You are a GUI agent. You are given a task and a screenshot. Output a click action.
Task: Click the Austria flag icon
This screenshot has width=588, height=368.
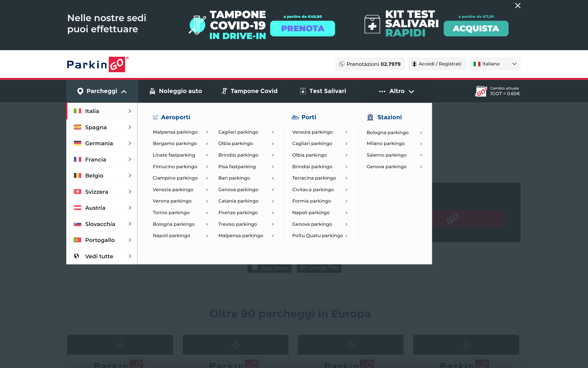pos(78,208)
